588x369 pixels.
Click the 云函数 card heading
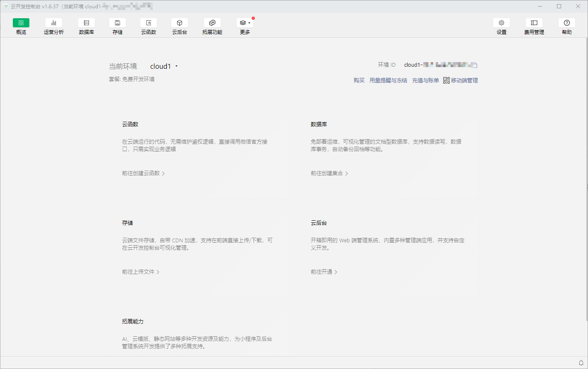tap(130, 124)
